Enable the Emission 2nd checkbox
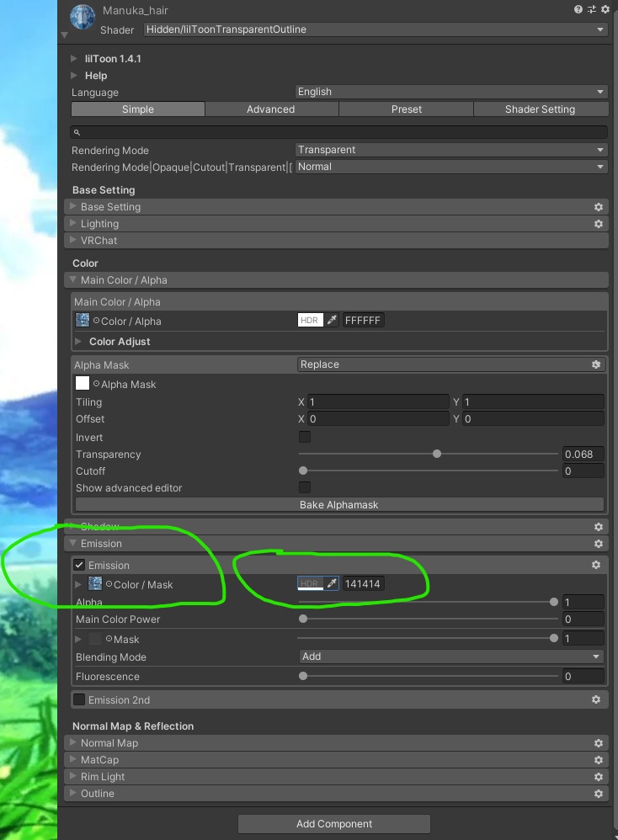The width and height of the screenshot is (618, 840). click(x=79, y=699)
